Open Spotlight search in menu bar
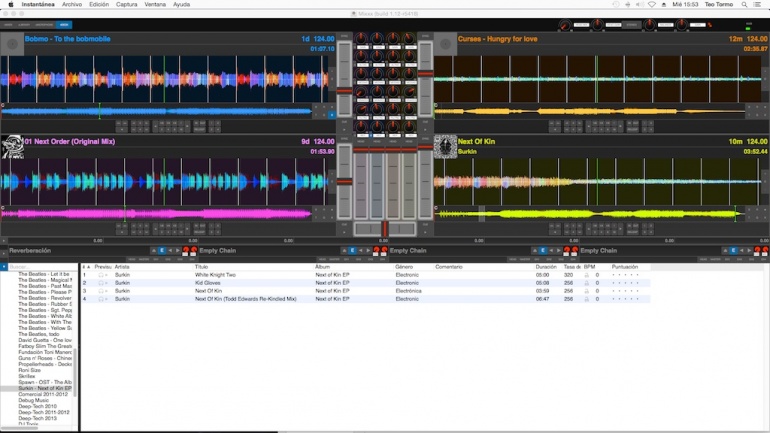Viewport: 770px width, 433px height. [744, 4]
